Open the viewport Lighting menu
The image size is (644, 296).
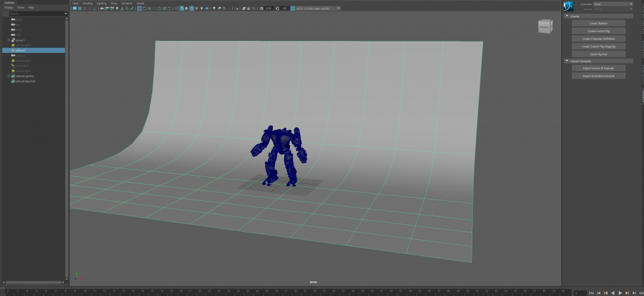point(101,3)
